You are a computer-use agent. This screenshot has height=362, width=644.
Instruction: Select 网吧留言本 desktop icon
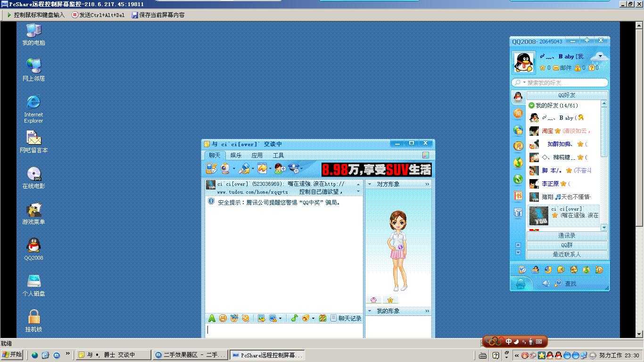[33, 142]
